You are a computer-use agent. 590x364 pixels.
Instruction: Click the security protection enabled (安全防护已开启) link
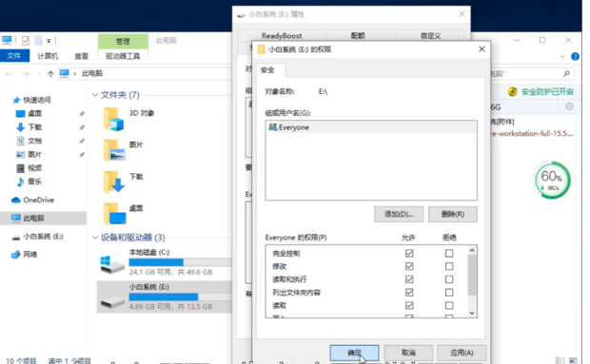point(547,91)
